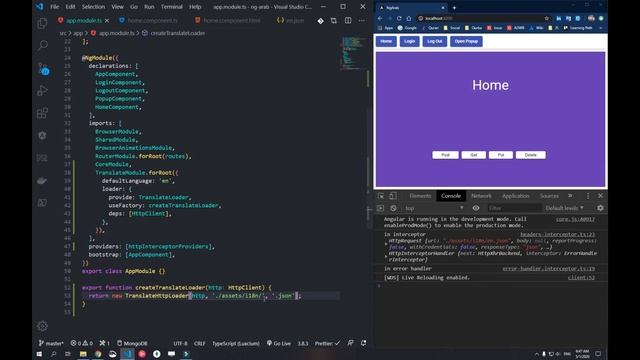This screenshot has height=360, width=640.
Task: Open the Apps bookmark shortcut
Action: pyautogui.click(x=385, y=28)
